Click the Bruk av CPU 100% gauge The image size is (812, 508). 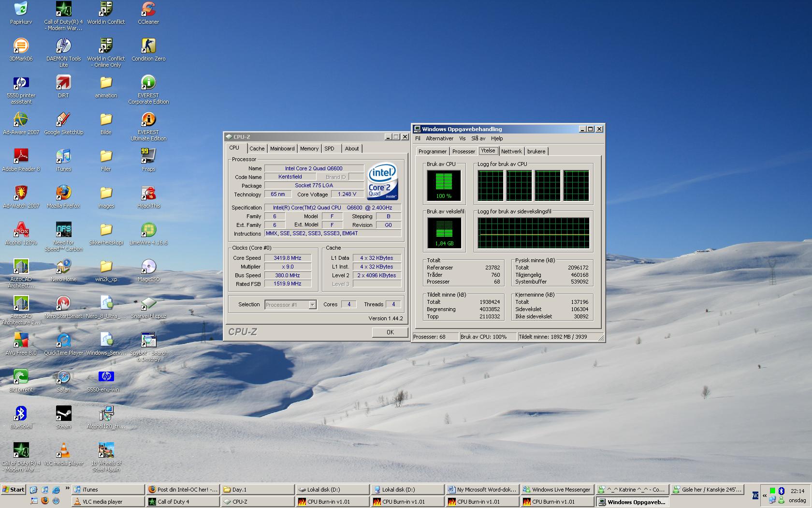[x=444, y=185]
